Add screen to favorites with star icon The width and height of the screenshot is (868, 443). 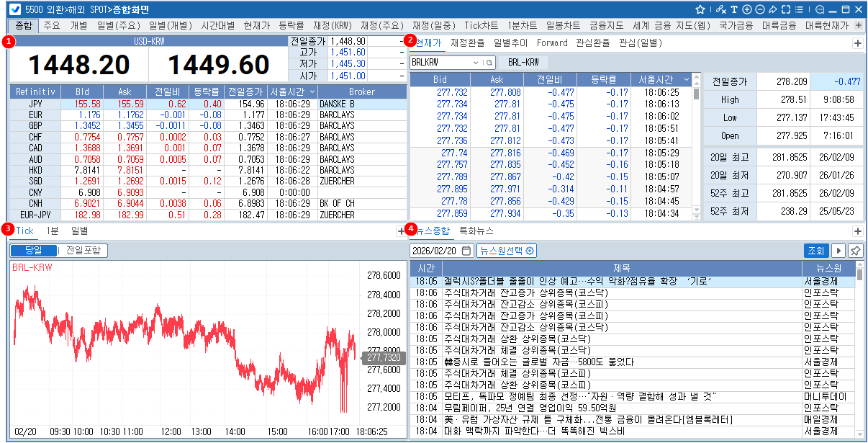click(701, 9)
